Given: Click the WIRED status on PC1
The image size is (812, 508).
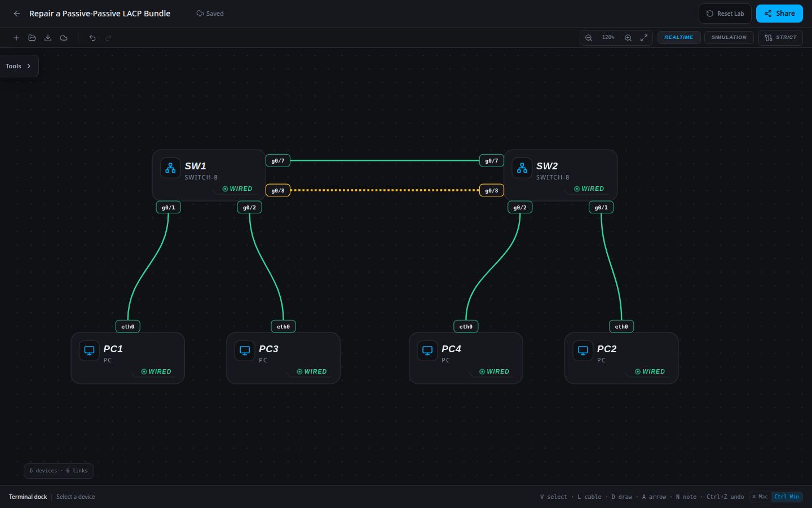Looking at the screenshot, I should (x=156, y=372).
